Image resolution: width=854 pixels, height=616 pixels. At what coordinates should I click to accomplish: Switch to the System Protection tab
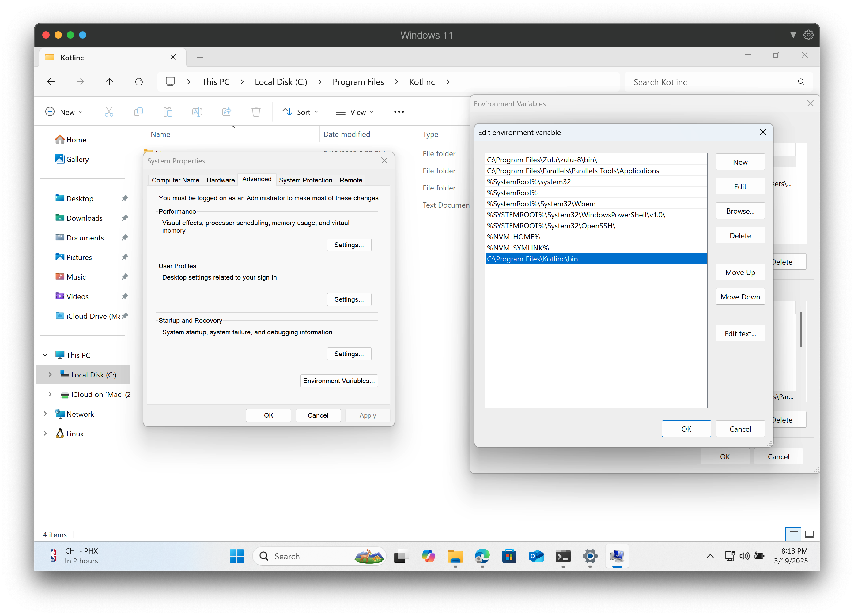pyautogui.click(x=305, y=180)
